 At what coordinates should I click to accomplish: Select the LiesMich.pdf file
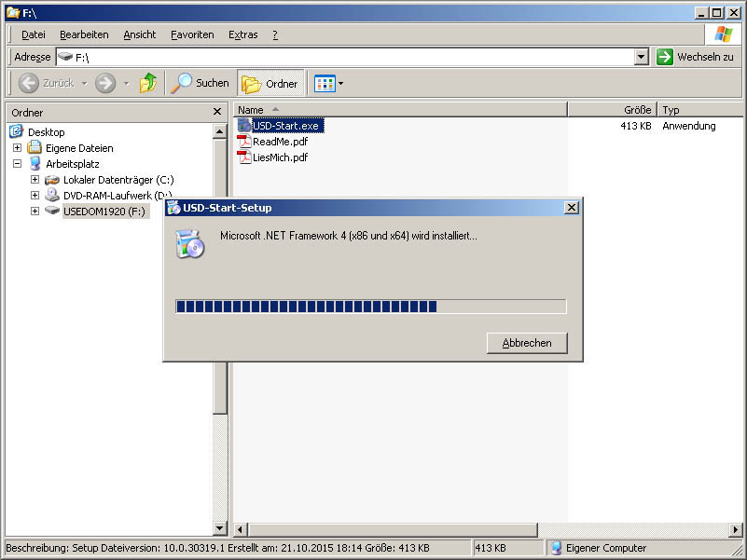(280, 157)
